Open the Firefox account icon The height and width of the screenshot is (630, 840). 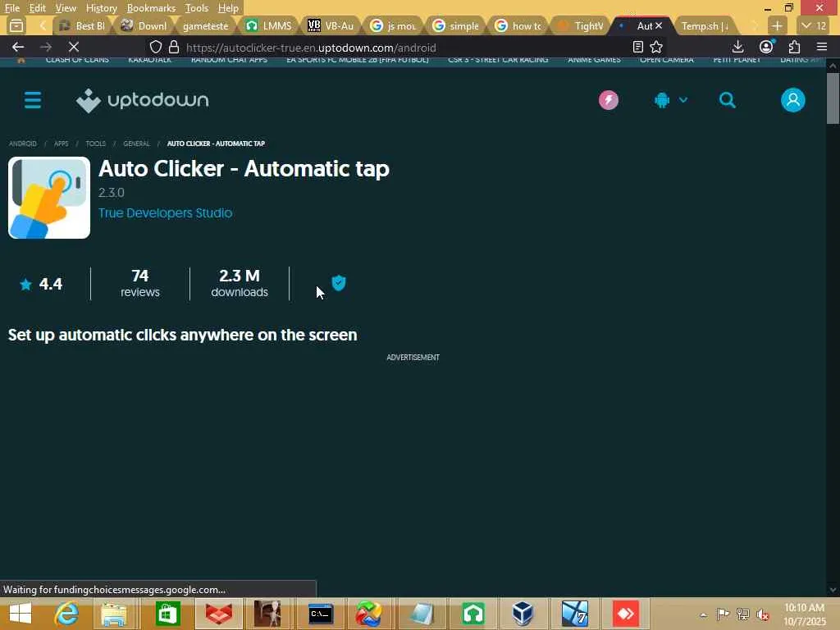click(766, 47)
